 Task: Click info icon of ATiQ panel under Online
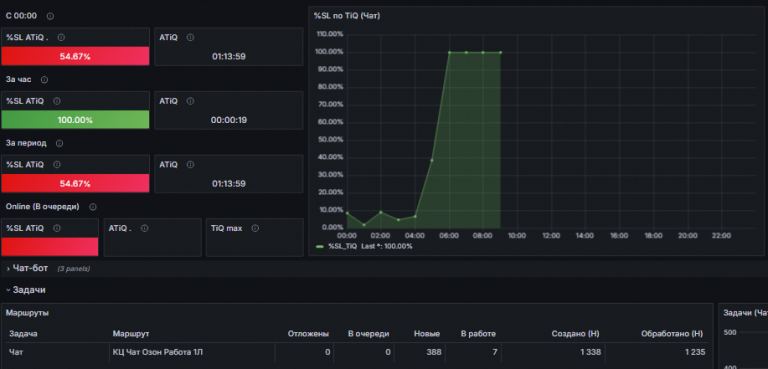click(x=144, y=228)
